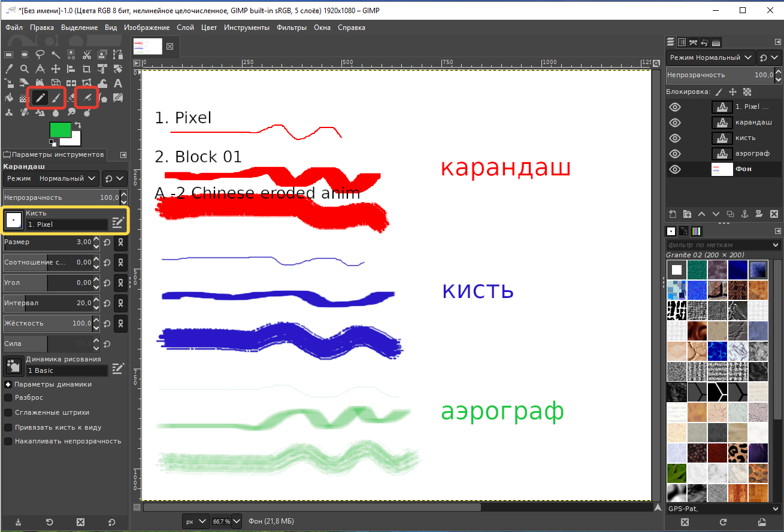
Task: Create a new layer in Layers panel
Action: tap(672, 214)
